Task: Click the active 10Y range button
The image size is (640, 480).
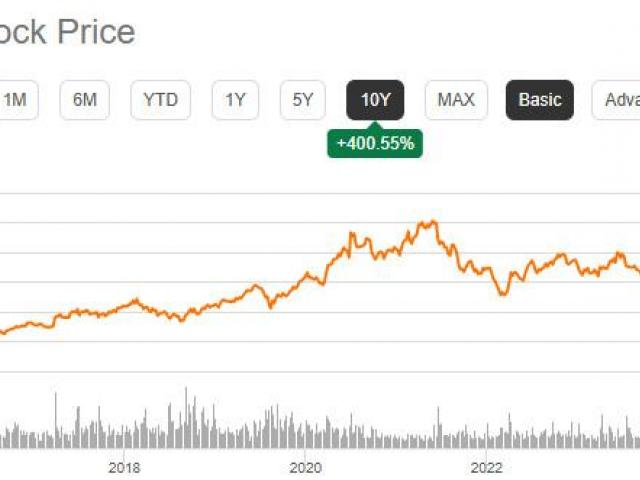Action: (375, 100)
